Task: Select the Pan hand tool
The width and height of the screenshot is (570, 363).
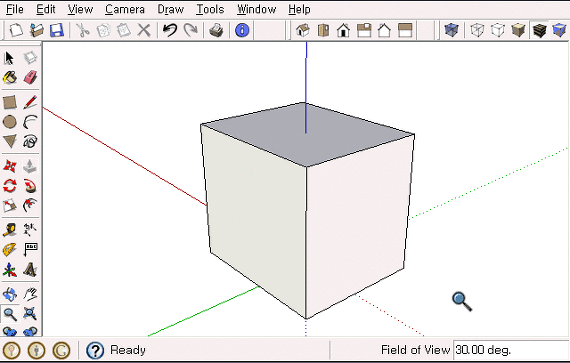Action: point(30,294)
